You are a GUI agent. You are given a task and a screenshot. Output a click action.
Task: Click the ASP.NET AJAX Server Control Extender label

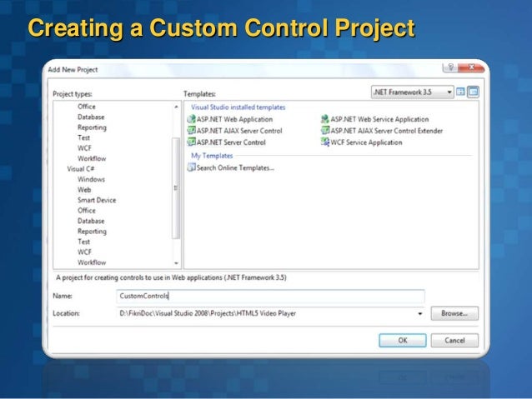[387, 131]
